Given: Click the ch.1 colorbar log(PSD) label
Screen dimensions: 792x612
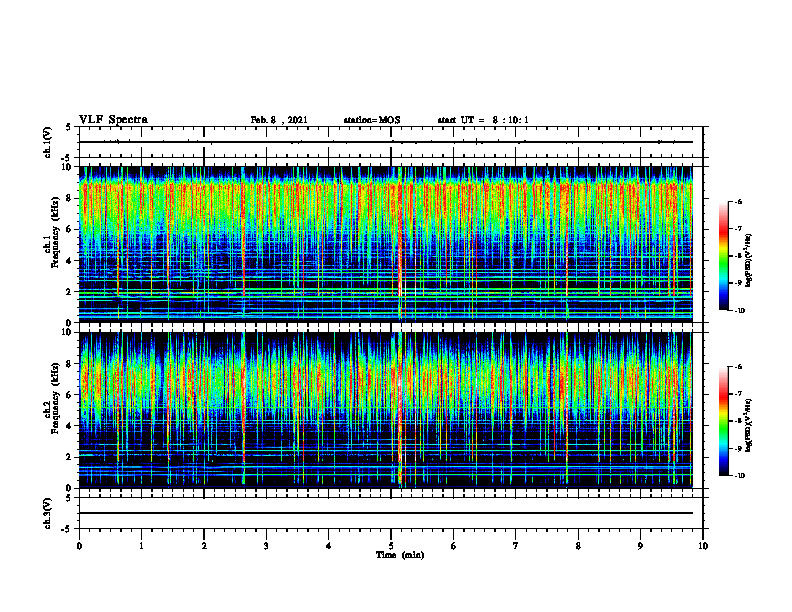Looking at the screenshot, I should pyautogui.click(x=749, y=261).
